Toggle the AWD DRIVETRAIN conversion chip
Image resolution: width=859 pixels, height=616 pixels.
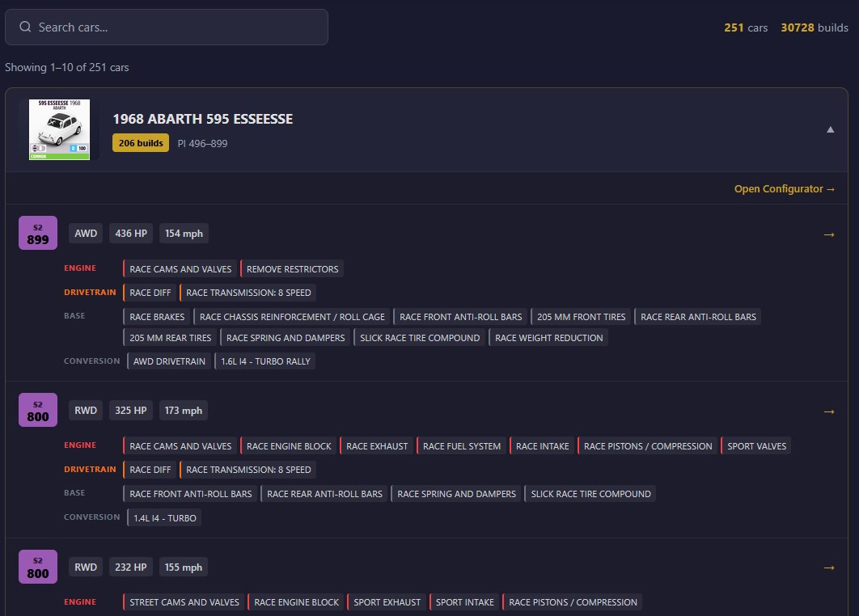click(168, 361)
